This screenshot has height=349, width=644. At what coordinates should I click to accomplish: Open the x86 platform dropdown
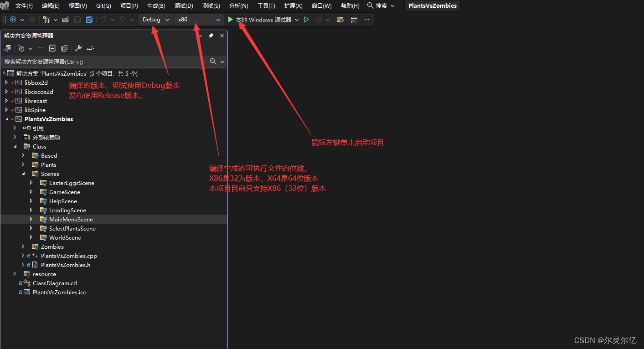(199, 20)
